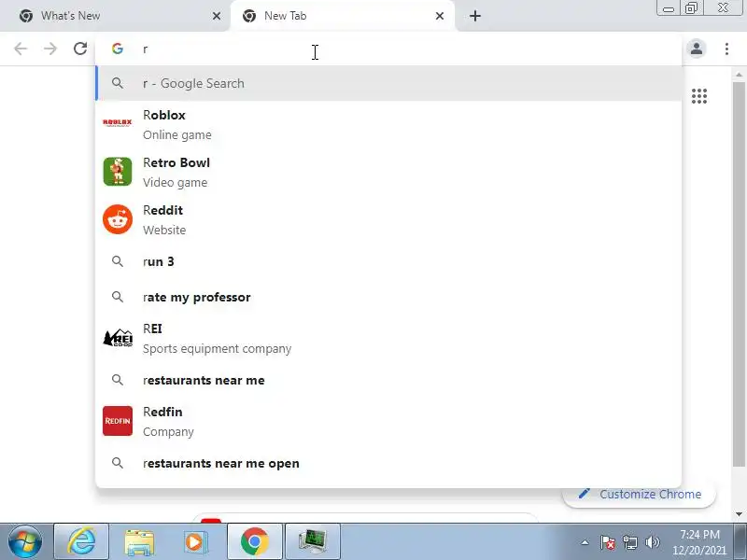Open Windows Media Player from the taskbar

[196, 541]
